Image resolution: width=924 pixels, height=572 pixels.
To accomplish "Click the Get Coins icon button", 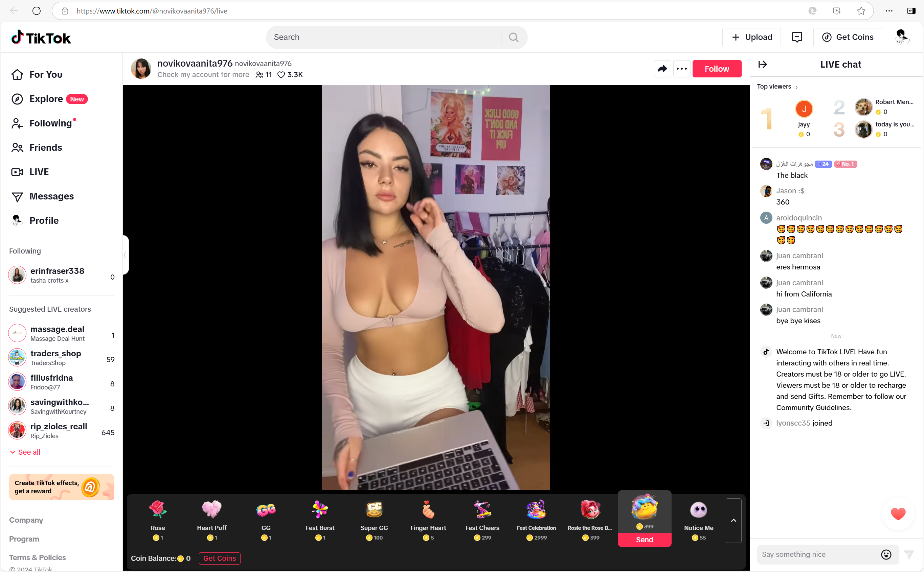I will 826,37.
